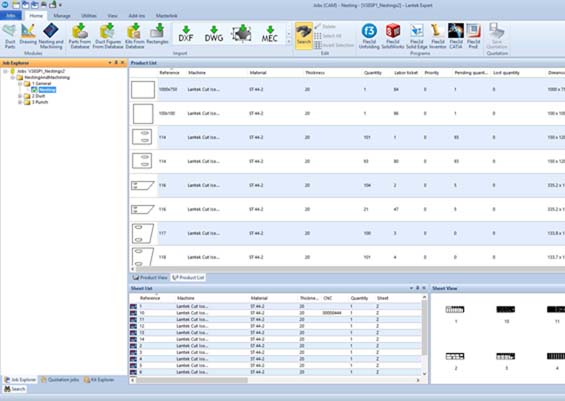Open Job Explorer panel options dropdown

(x=110, y=63)
